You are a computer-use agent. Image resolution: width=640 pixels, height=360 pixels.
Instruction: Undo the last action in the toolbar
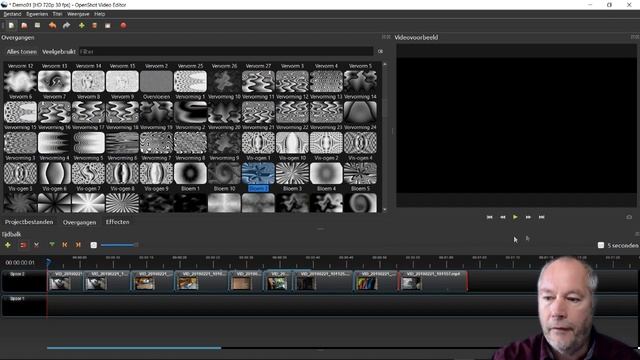pos(52,25)
